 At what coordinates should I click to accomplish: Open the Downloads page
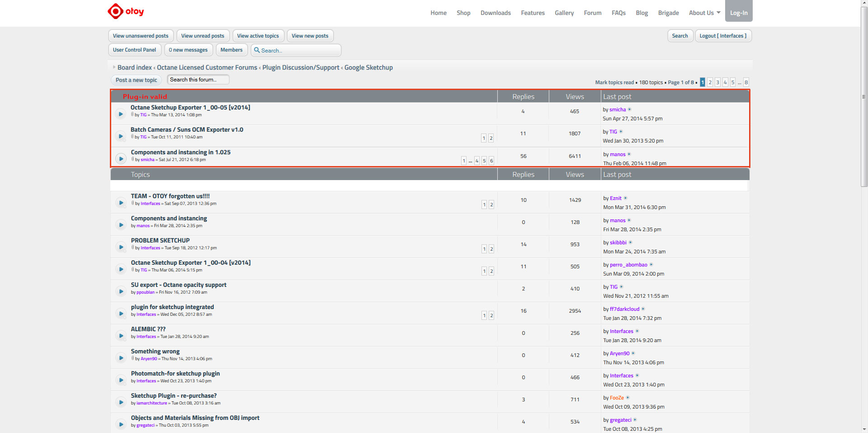495,13
